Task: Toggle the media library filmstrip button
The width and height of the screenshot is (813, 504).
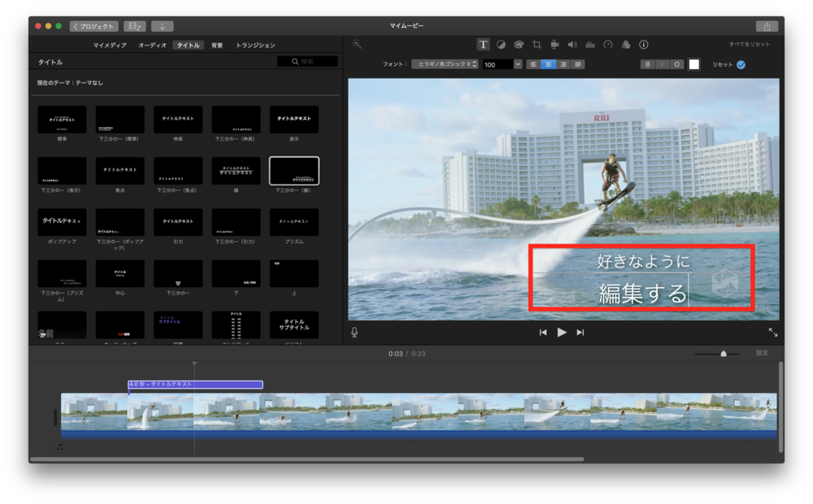Action: point(135,26)
